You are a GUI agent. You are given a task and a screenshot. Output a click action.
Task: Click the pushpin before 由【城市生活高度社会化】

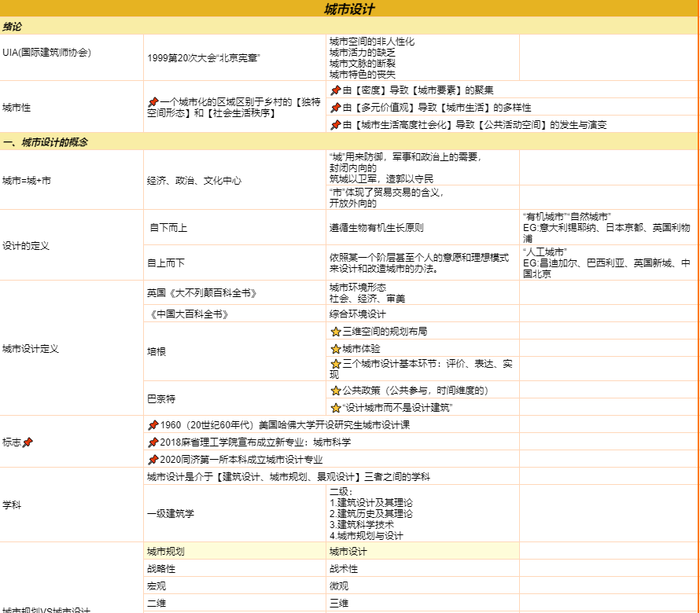(x=335, y=124)
